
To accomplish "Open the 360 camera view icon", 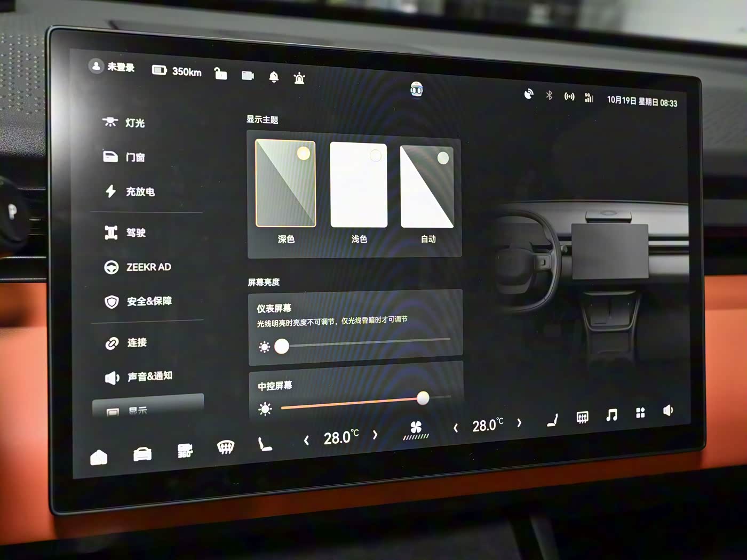I will (185, 451).
